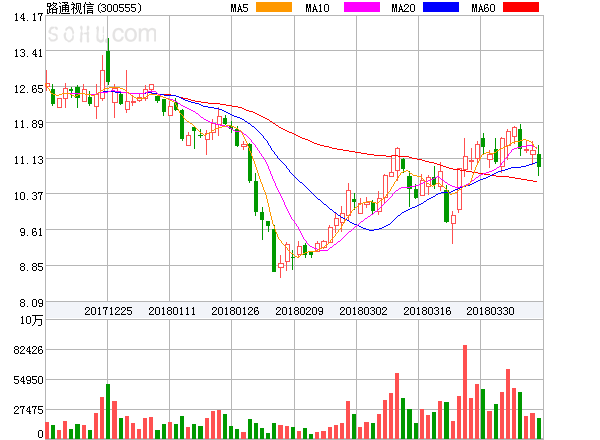Click the 9.61 price axis label
Viewport: 600px width, 440px height.
click(x=31, y=232)
